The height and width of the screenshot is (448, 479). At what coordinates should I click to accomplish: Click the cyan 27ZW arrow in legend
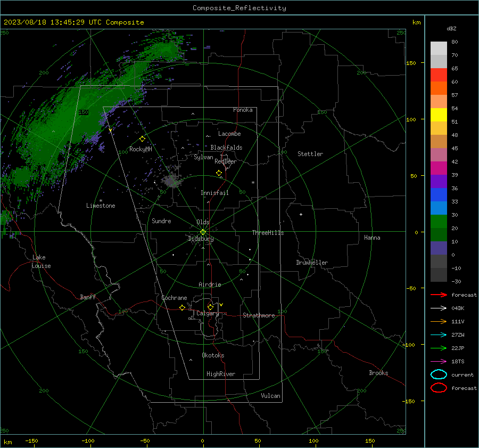tap(439, 335)
